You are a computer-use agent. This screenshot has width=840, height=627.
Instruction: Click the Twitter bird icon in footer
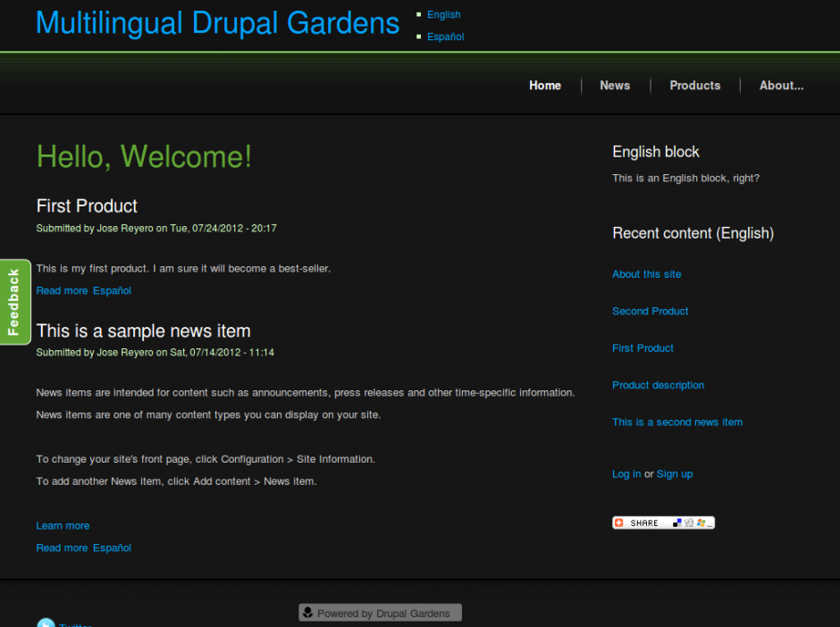pos(46,623)
